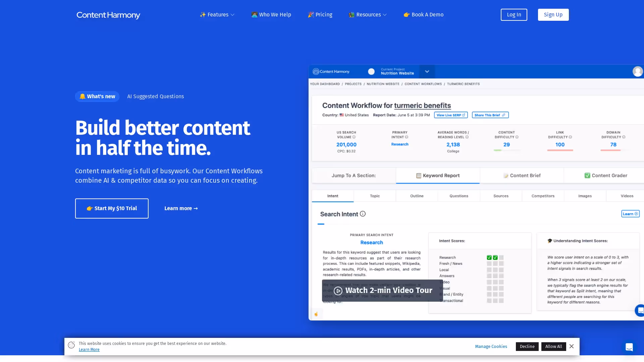Screen dimensions: 644x362
Task: Expand the Current Project dropdown chevron
Action: pyautogui.click(x=427, y=71)
